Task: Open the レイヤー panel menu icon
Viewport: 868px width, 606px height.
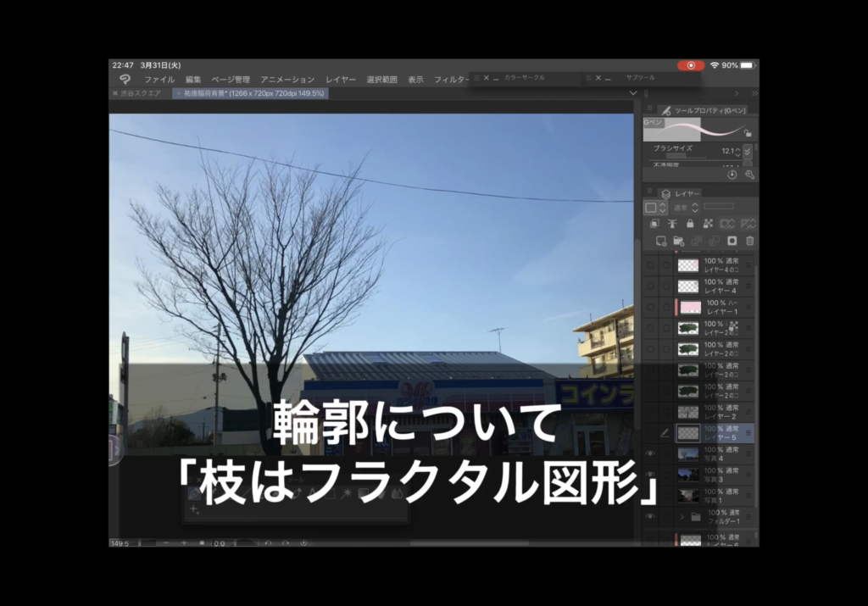Action: [650, 192]
